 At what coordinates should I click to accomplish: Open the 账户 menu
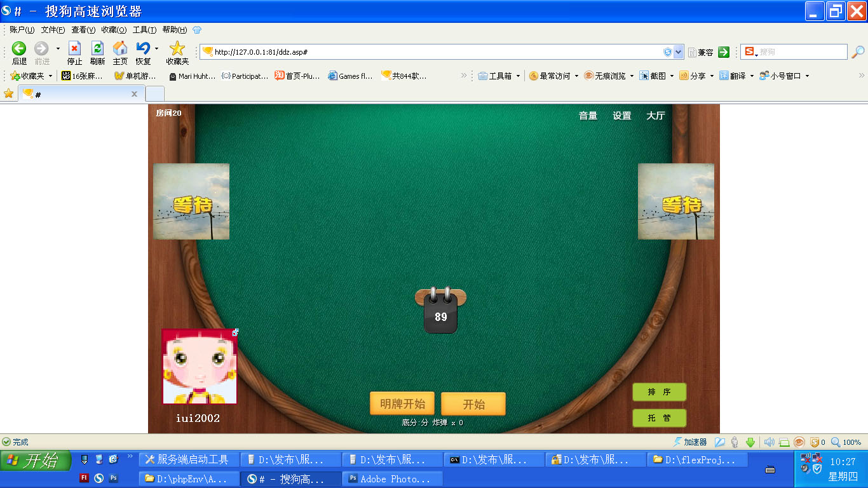pos(22,30)
